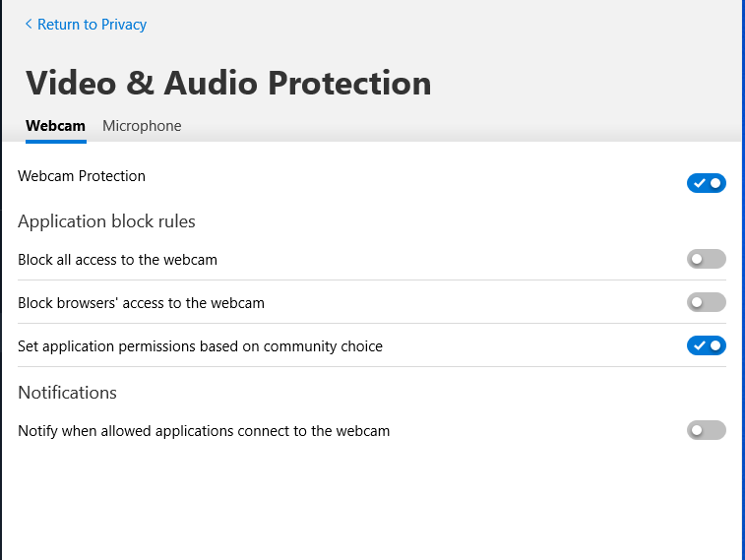This screenshot has height=560, width=745.
Task: Click the 'Block all access to the webcam' text
Action: [117, 260]
